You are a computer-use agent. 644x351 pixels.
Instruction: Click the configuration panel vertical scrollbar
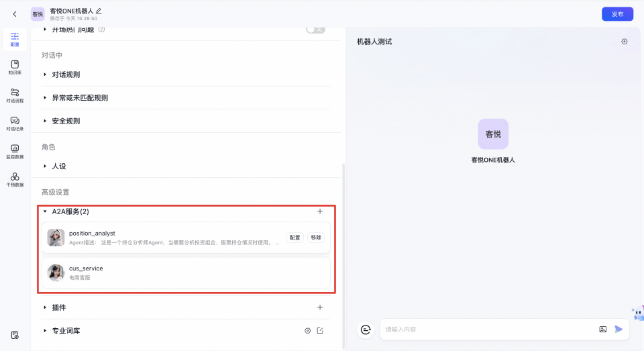tap(343, 255)
